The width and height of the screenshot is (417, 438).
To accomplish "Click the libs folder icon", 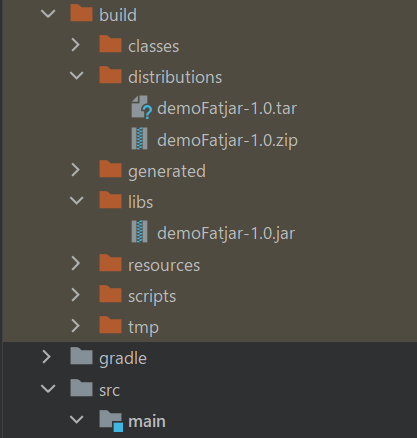I will pos(110,200).
